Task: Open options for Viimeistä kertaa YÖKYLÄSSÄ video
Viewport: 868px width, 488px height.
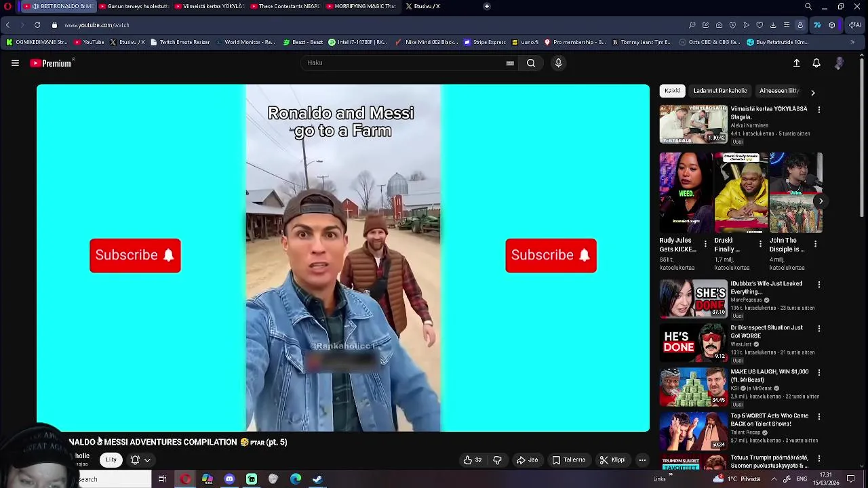Action: pos(818,110)
